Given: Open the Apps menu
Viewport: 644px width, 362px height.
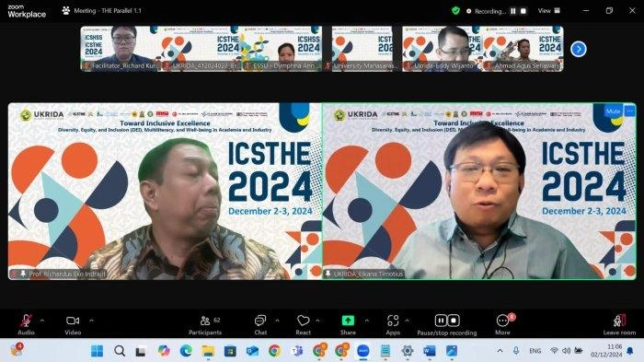Looking at the screenshot, I should pyautogui.click(x=393, y=324).
